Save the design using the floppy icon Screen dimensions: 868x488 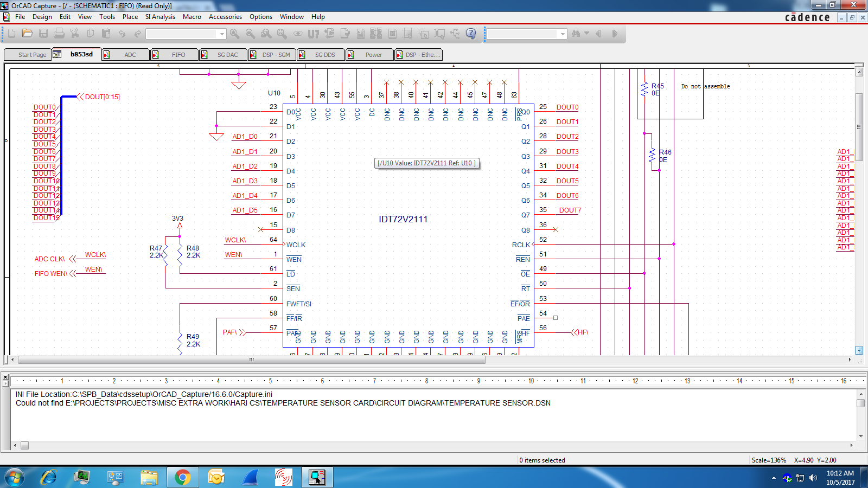[x=43, y=34]
